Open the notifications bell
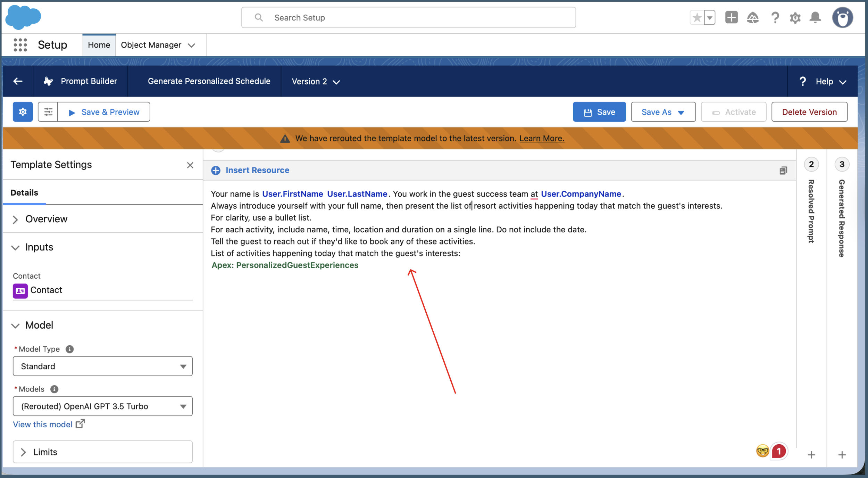This screenshot has width=868, height=478. (x=815, y=17)
